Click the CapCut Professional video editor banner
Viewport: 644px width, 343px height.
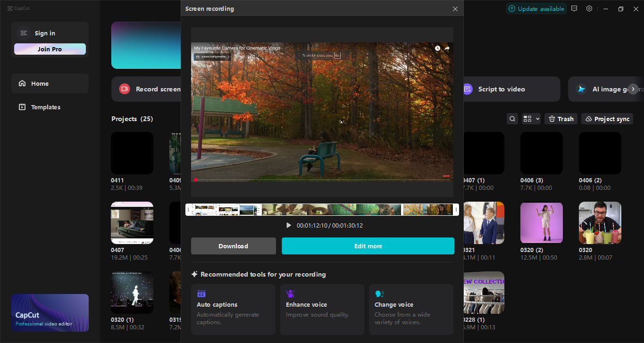50,313
